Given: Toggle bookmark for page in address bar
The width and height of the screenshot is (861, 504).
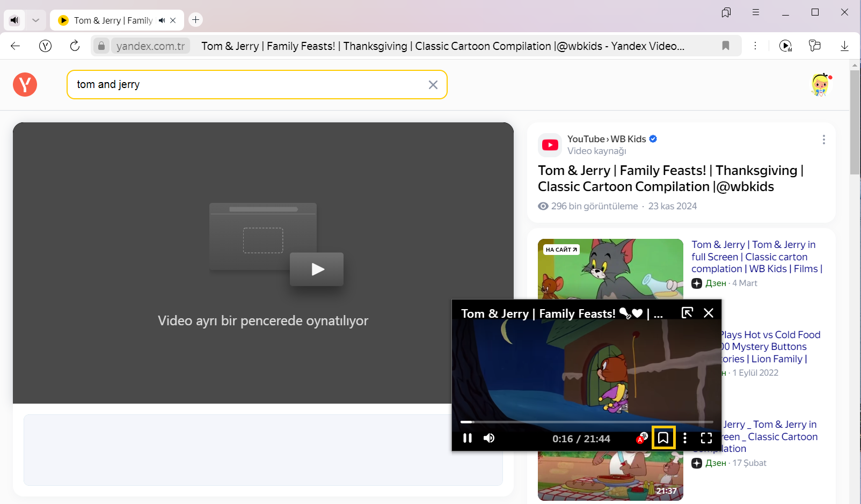Looking at the screenshot, I should [726, 46].
